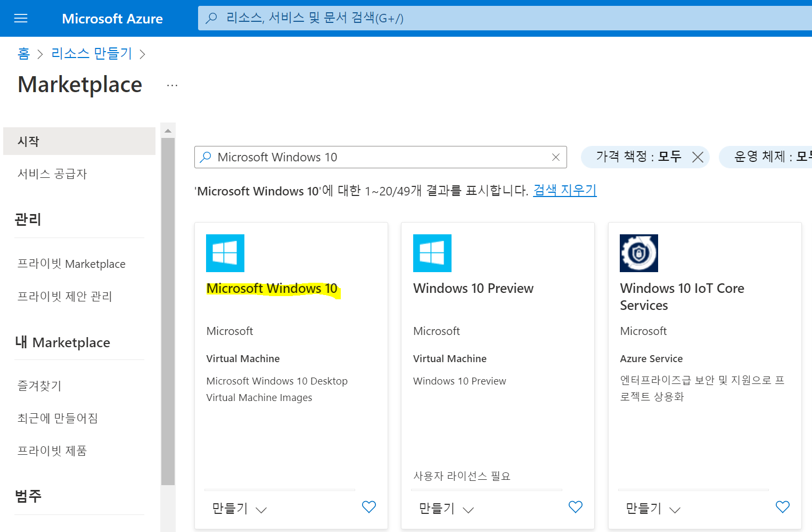Favorite Windows 10 Preview with heart icon
The image size is (812, 532).
576,507
